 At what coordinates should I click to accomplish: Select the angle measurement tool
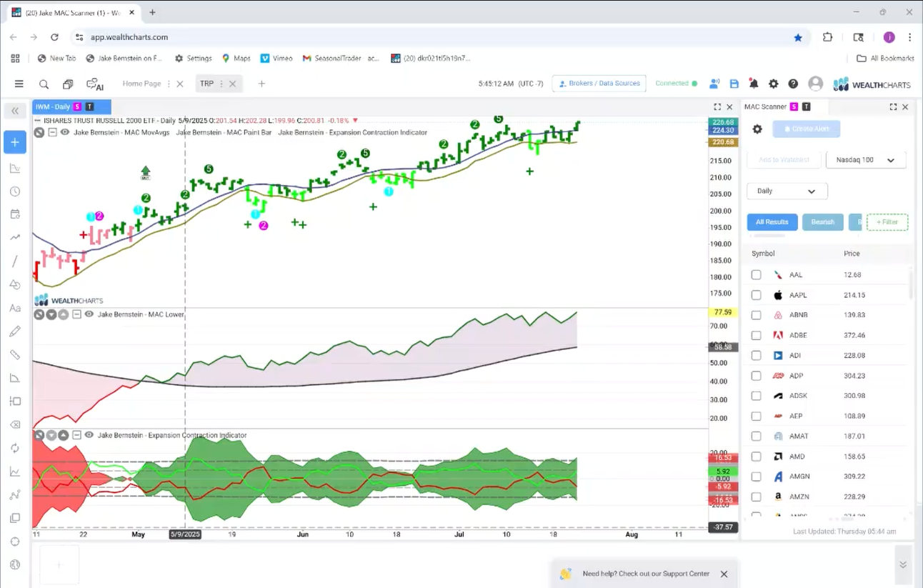point(15,378)
